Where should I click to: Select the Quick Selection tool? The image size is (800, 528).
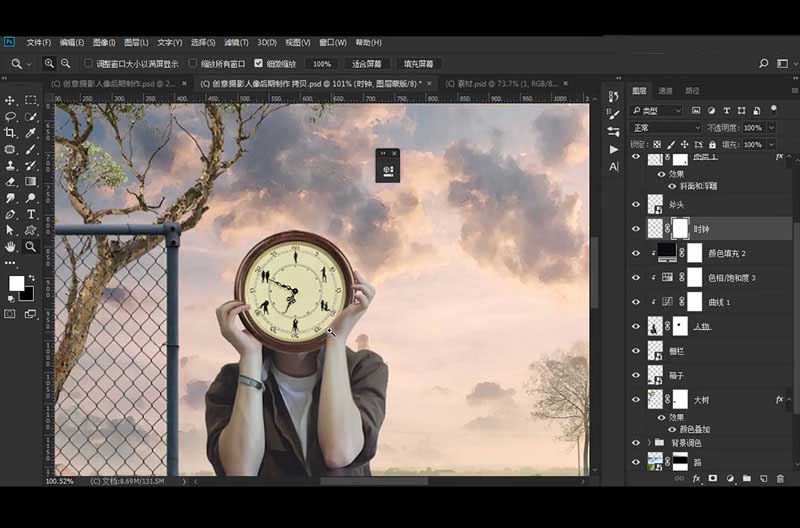31,117
